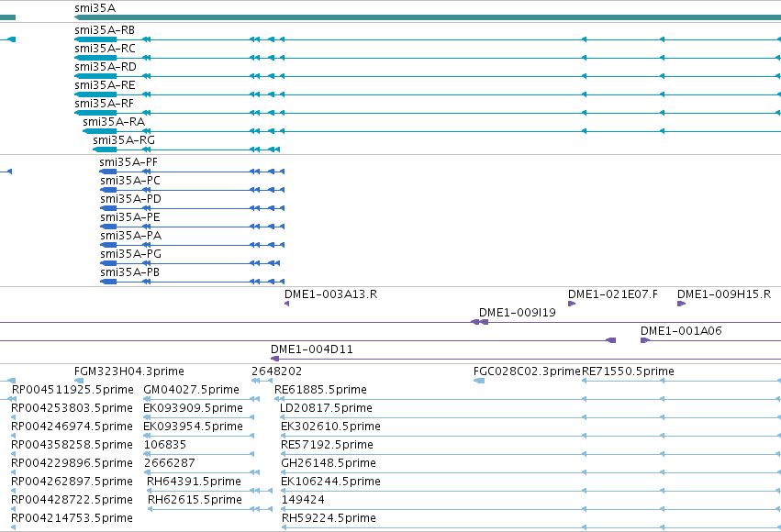Screen dimensions: 781x532
Task: Select transcript smi35A-RA label
Action: pos(114,122)
